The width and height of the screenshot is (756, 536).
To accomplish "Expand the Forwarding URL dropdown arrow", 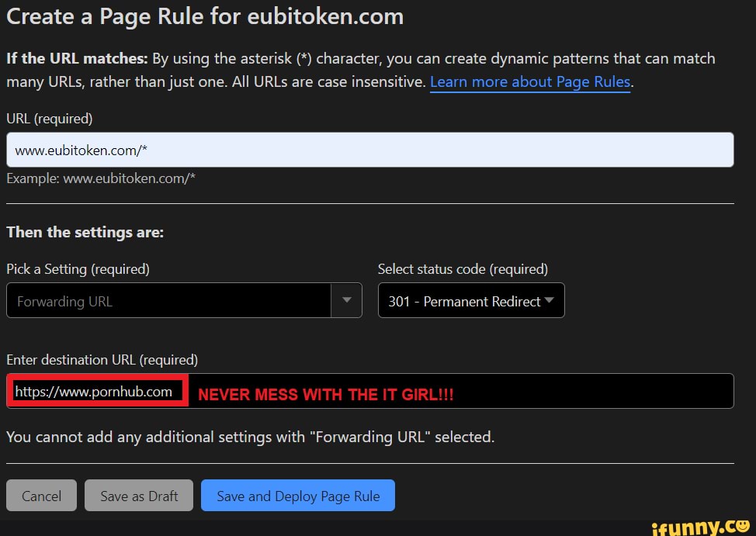I will tap(347, 300).
